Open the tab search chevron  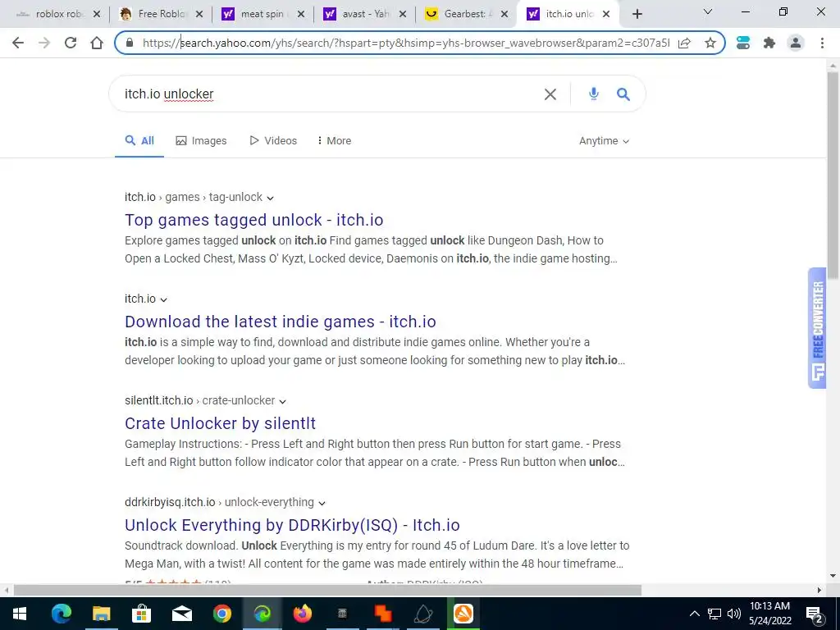click(x=708, y=11)
